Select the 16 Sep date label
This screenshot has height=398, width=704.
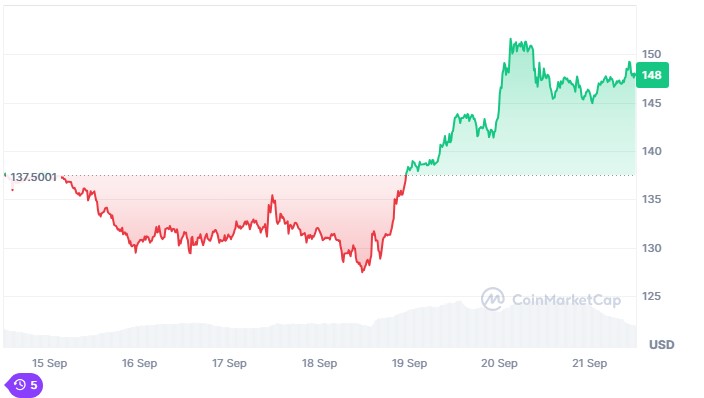pyautogui.click(x=140, y=363)
